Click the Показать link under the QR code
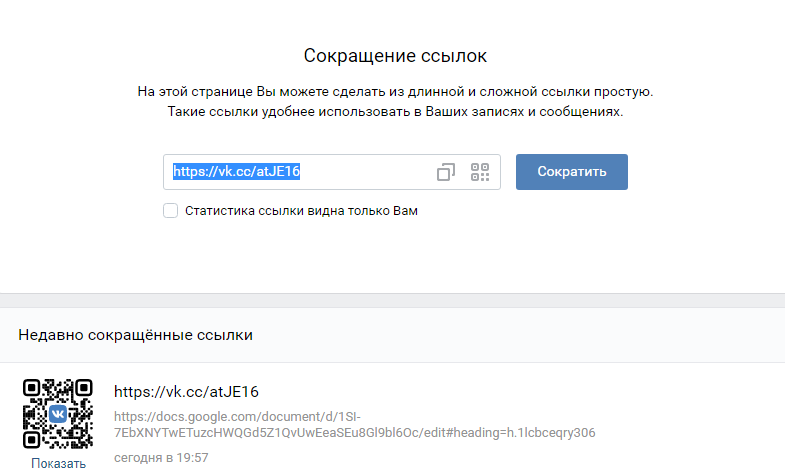Viewport: 785px width, 476px height. pos(58,464)
